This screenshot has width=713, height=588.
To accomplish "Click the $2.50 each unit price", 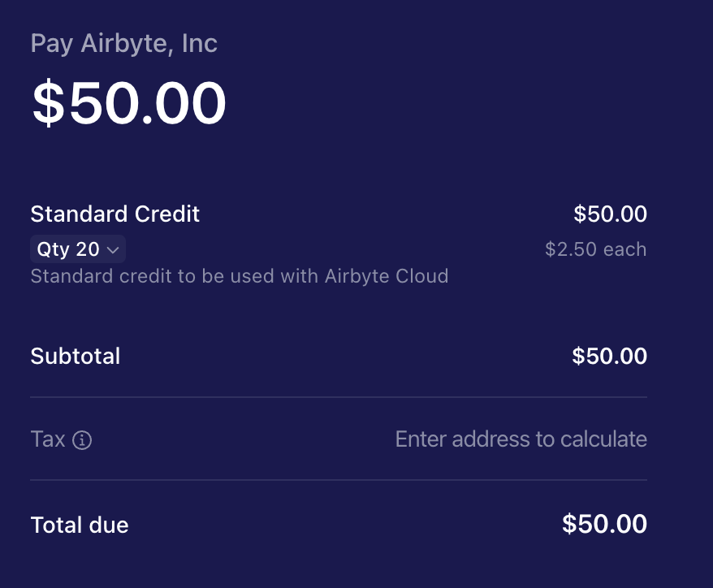I will [596, 249].
